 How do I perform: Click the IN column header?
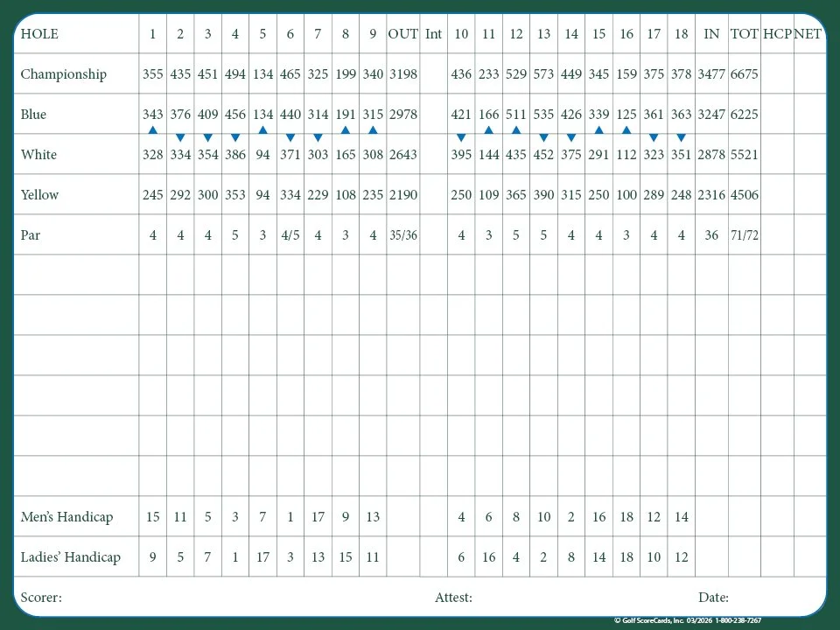[x=711, y=34]
